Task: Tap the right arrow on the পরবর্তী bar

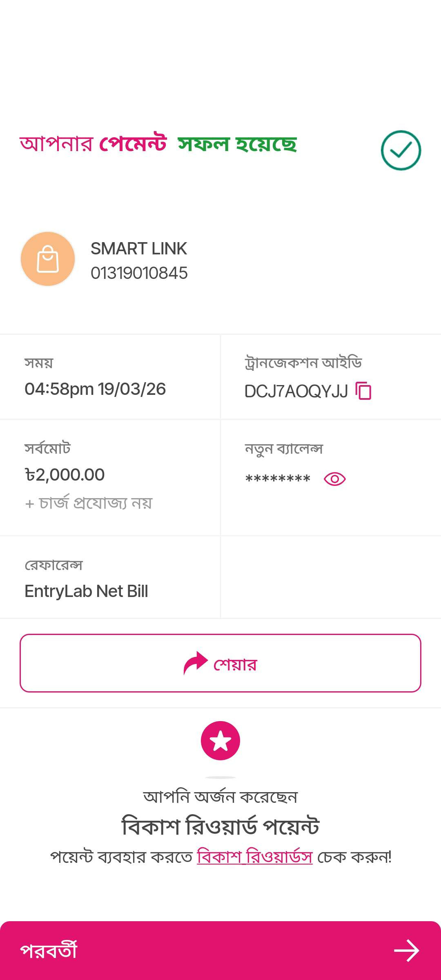Action: pyautogui.click(x=406, y=951)
